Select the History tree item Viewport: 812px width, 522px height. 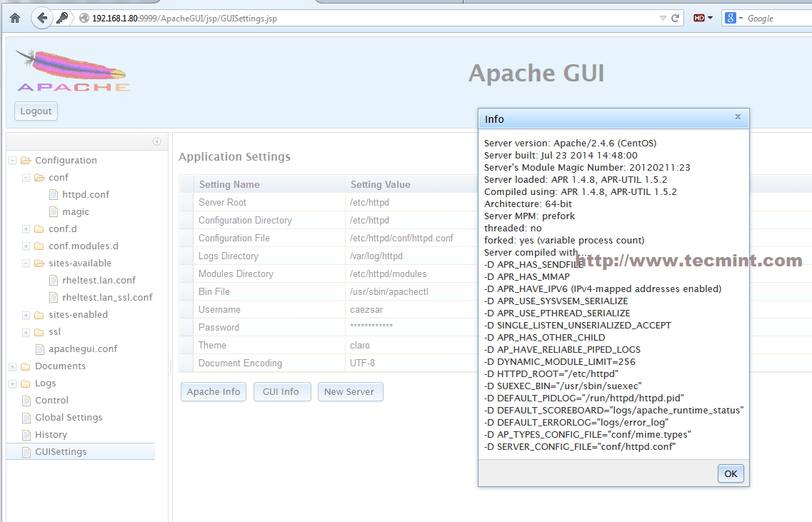51,434
